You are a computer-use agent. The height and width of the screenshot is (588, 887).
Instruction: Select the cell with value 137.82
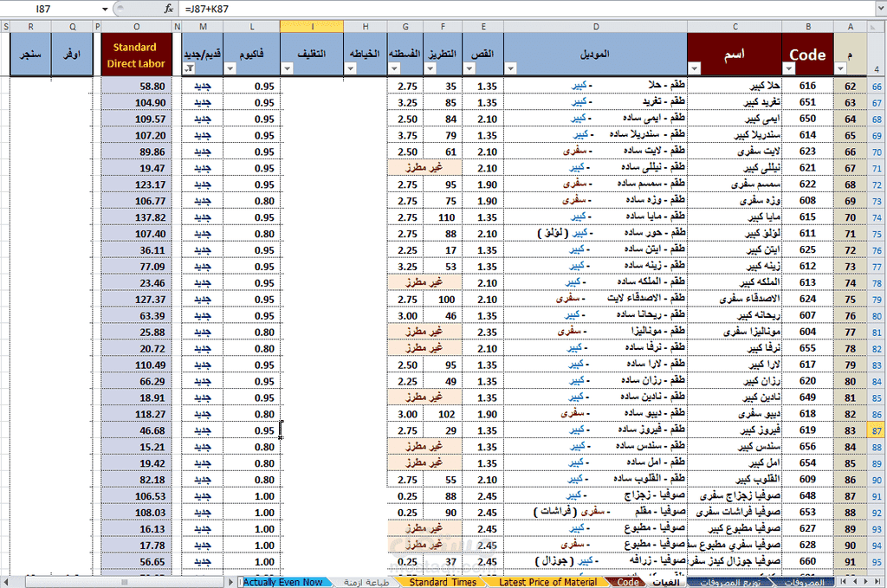[136, 217]
